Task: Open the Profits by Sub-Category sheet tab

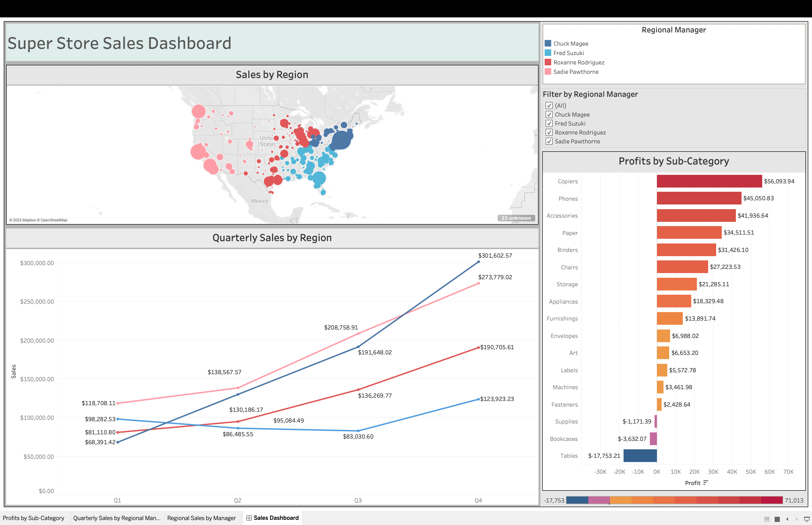Action: [33, 518]
